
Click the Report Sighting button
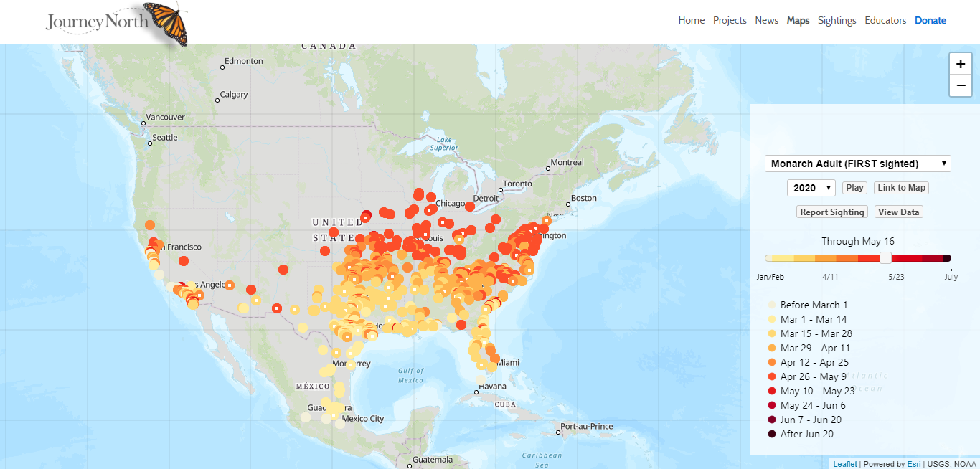point(832,212)
